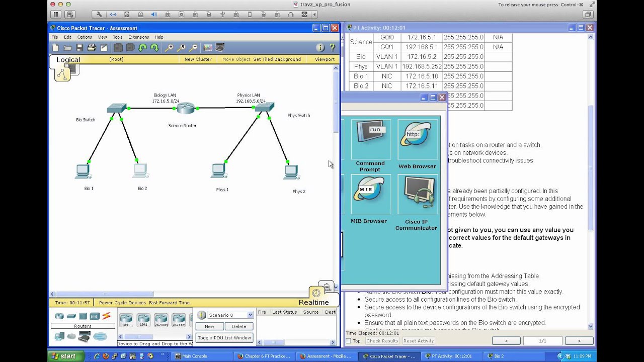Click Fast Forward Time
Image resolution: width=644 pixels, height=362 pixels.
169,303
